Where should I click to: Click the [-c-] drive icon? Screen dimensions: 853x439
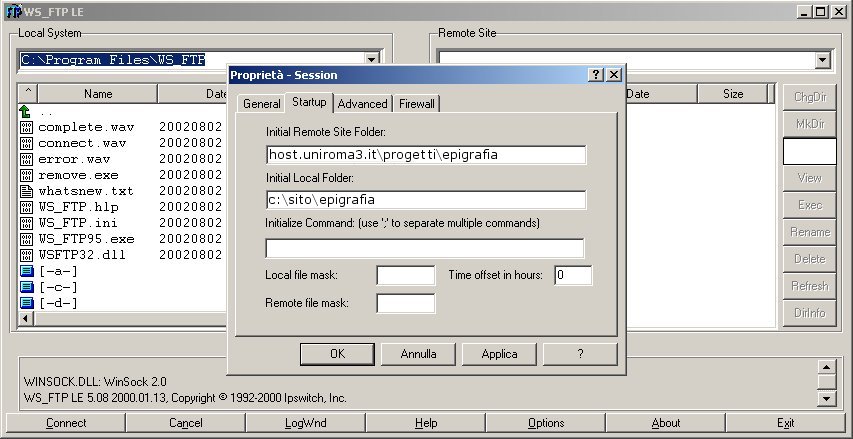27,287
